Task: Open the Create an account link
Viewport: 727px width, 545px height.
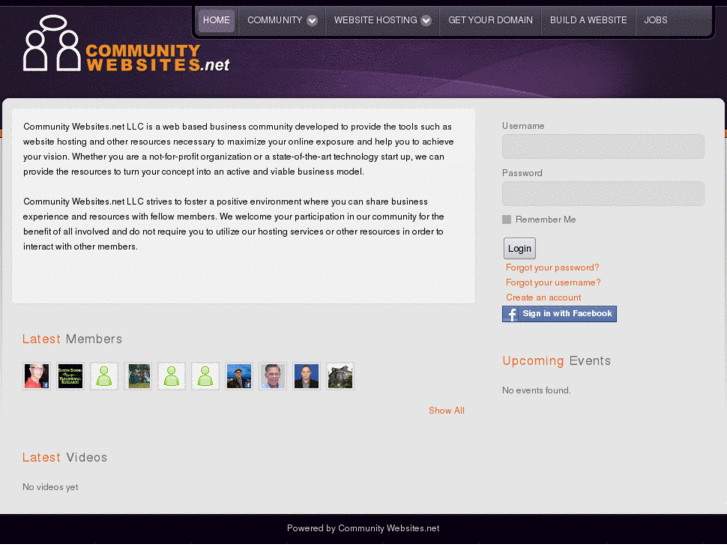Action: tap(543, 297)
